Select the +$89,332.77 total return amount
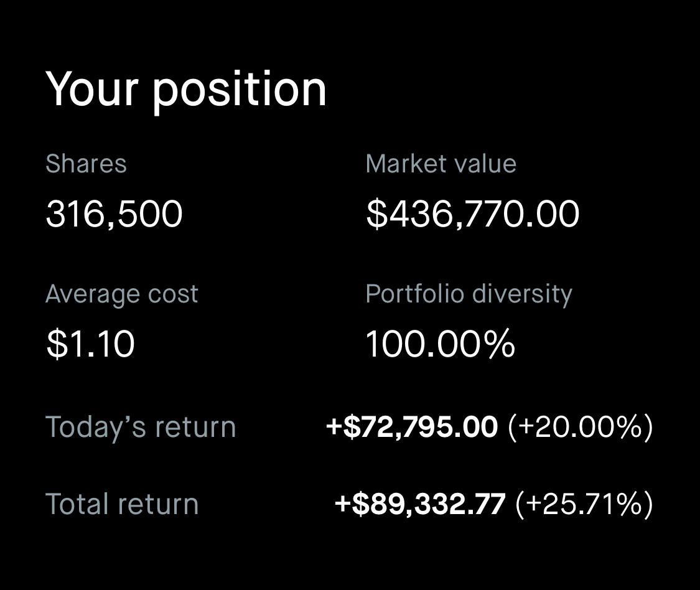700x590 pixels. tap(420, 503)
